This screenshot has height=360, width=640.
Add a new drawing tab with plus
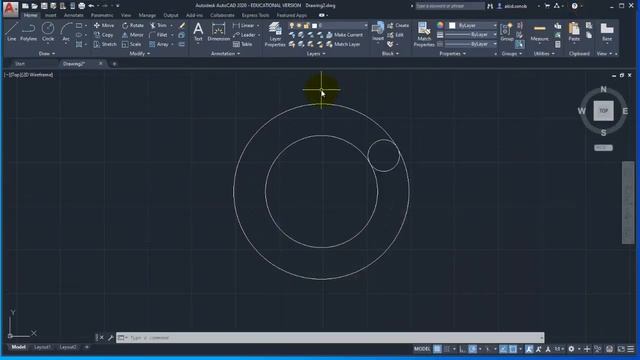[114, 64]
